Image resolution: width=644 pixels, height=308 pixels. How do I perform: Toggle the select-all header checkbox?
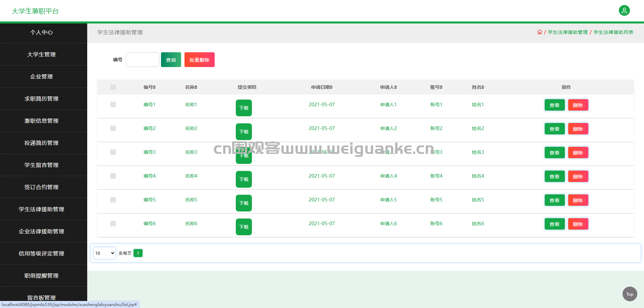click(113, 87)
